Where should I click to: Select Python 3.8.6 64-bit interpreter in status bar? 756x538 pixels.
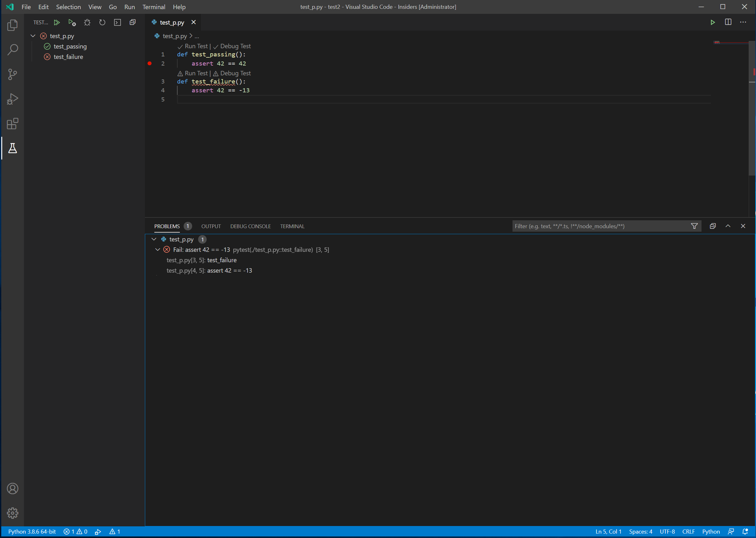point(32,531)
